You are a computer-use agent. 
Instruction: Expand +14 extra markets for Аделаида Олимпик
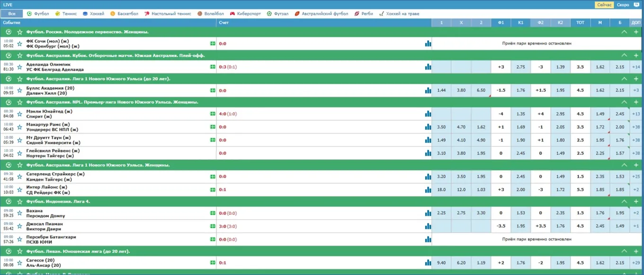pos(636,67)
